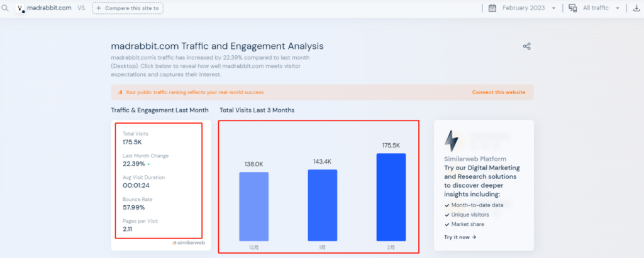Click the madrabbit.com Traffic and Engagement Analysis title
Image resolution: width=644 pixels, height=258 pixels.
point(217,46)
